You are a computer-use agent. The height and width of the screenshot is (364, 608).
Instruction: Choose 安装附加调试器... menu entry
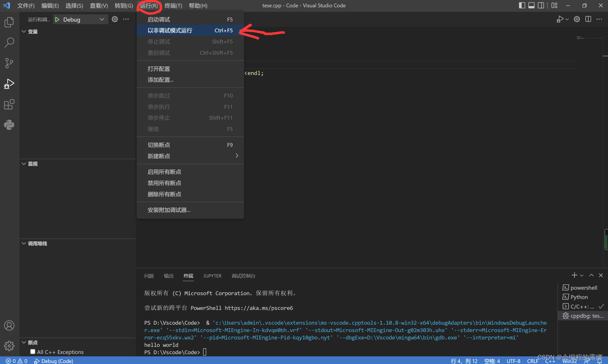(x=190, y=210)
